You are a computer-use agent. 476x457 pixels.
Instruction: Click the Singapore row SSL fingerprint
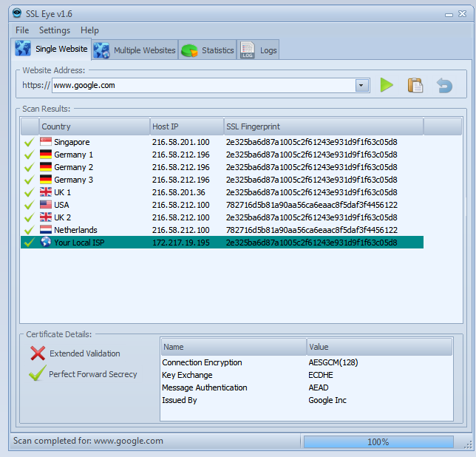tap(311, 142)
